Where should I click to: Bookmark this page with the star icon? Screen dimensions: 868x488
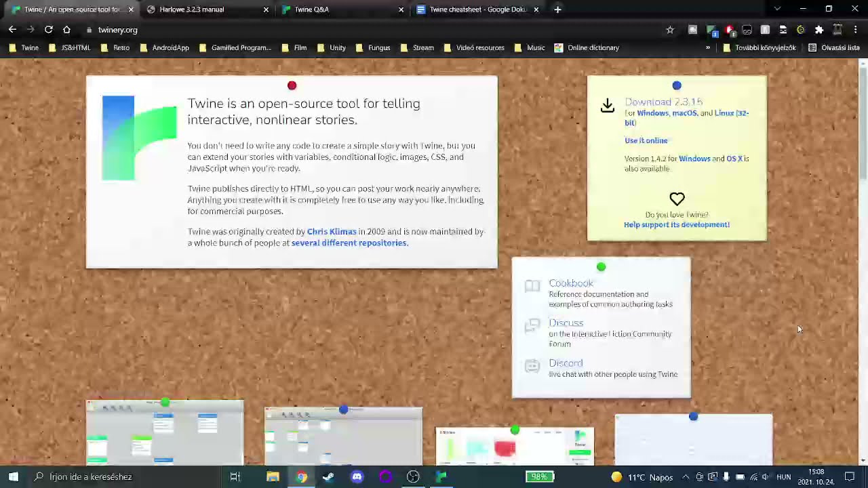[670, 30]
